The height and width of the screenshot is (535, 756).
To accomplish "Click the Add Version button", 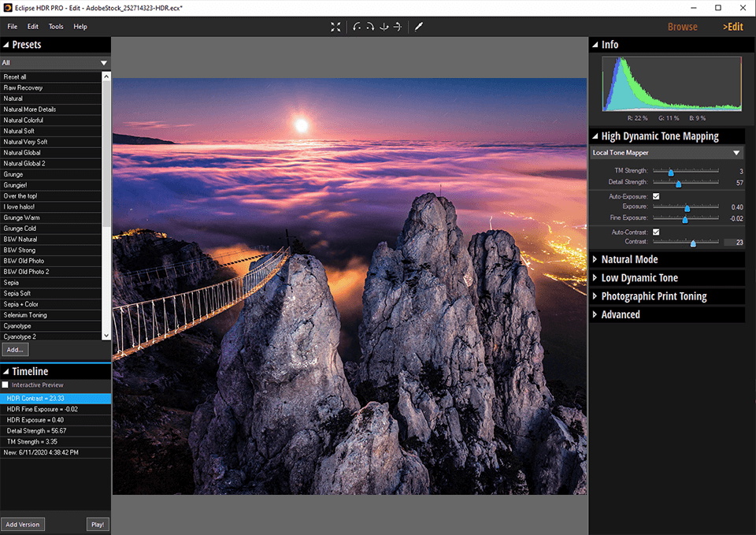I will [23, 524].
